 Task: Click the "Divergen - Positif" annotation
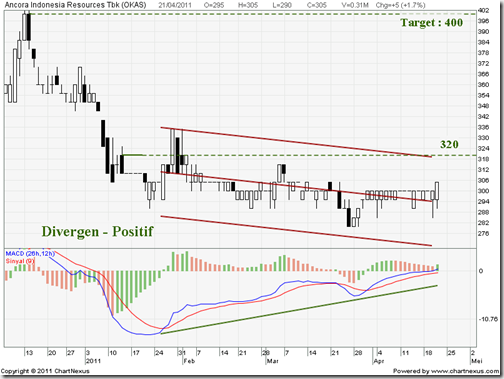point(97,231)
